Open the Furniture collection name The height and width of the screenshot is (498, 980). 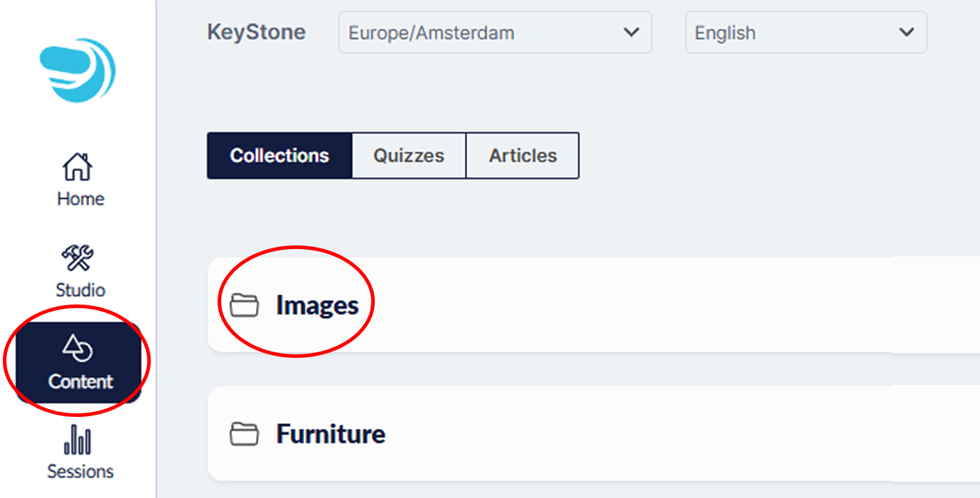[331, 433]
